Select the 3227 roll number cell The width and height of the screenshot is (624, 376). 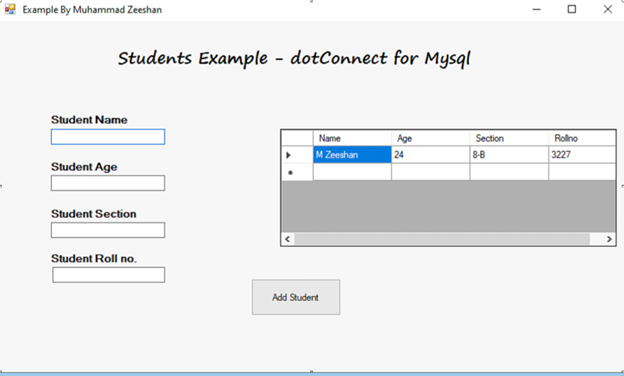(582, 155)
